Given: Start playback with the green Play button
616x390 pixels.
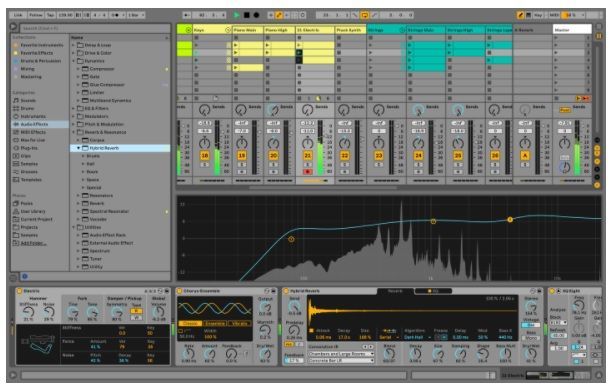Looking at the screenshot, I should click(236, 15).
